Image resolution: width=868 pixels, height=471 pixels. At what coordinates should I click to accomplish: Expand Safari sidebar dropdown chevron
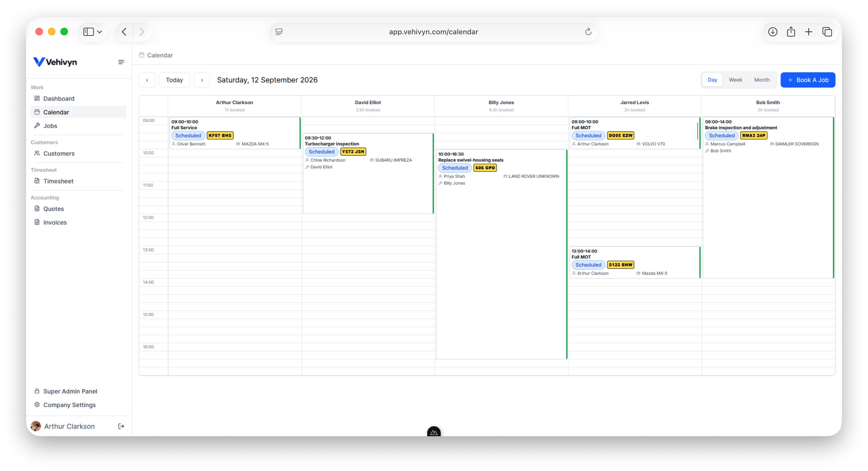[100, 32]
